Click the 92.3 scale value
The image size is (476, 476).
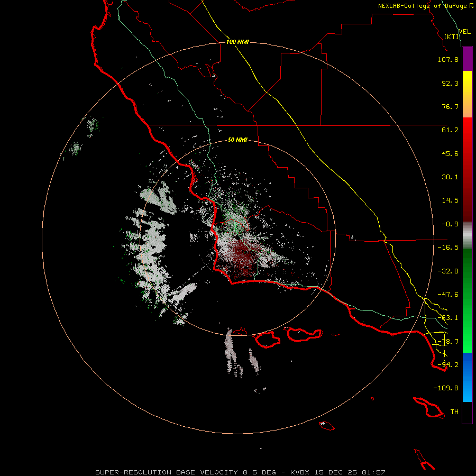(x=450, y=83)
